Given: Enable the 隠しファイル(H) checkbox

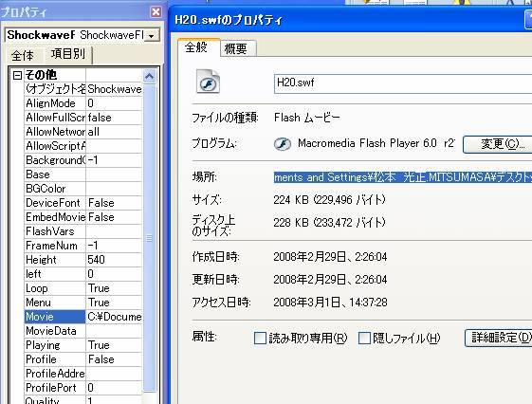Looking at the screenshot, I should [364, 338].
